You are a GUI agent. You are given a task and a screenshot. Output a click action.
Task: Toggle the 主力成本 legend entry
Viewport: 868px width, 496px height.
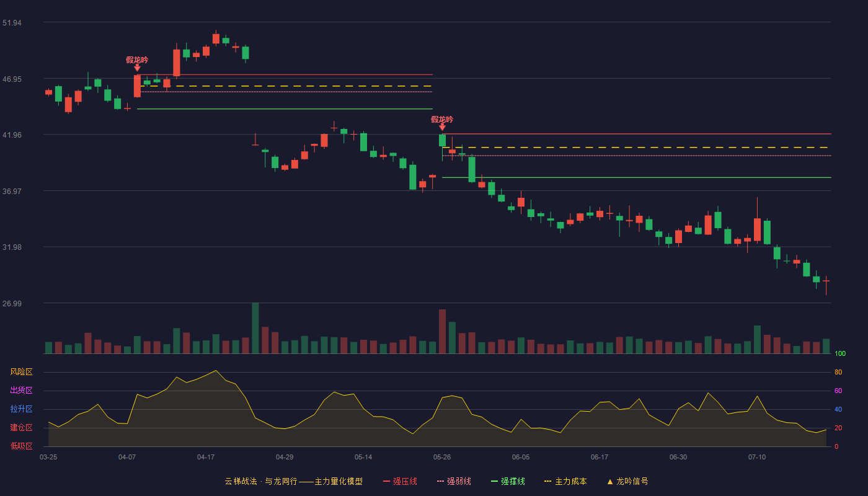(565, 481)
